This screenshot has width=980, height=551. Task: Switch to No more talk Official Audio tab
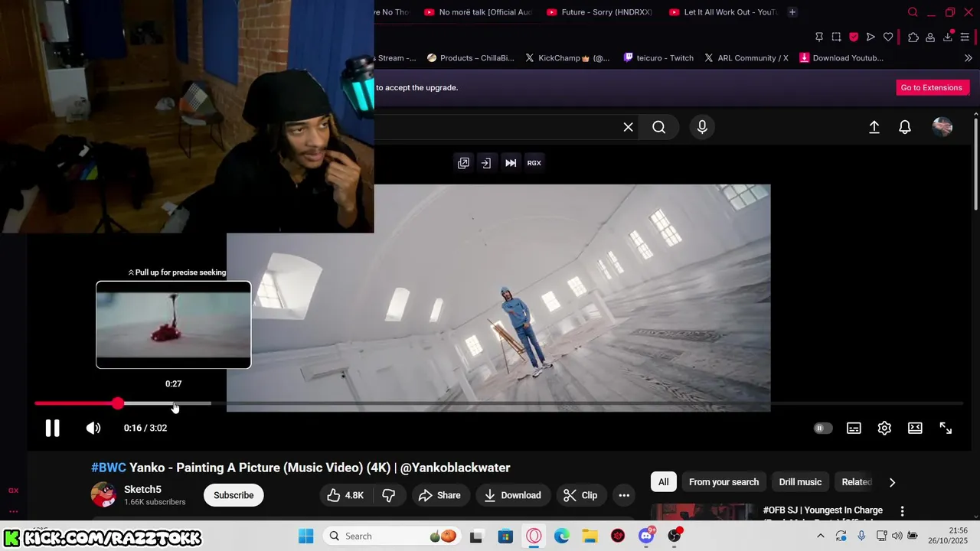click(x=479, y=12)
